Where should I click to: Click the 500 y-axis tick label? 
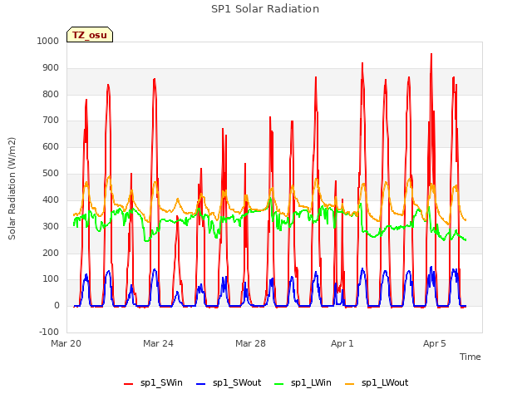pyautogui.click(x=51, y=174)
